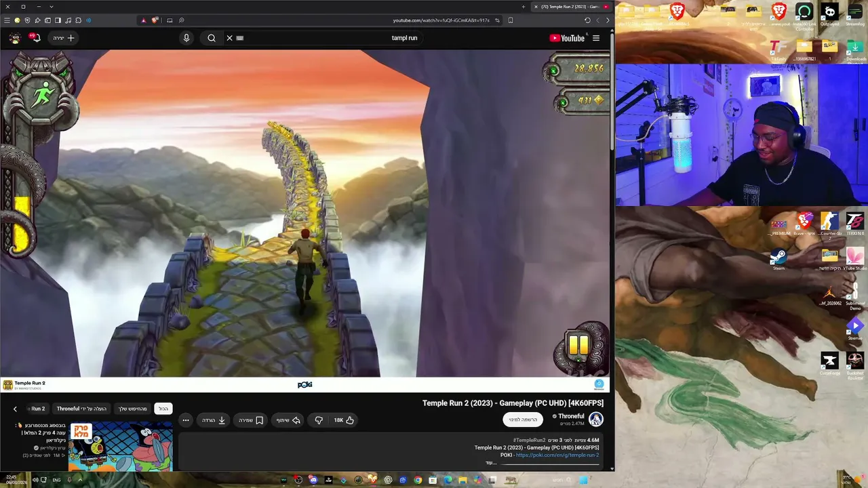The image size is (868, 488).
Task: Open the TEKKEN 8 desktop shortcut
Action: click(855, 224)
